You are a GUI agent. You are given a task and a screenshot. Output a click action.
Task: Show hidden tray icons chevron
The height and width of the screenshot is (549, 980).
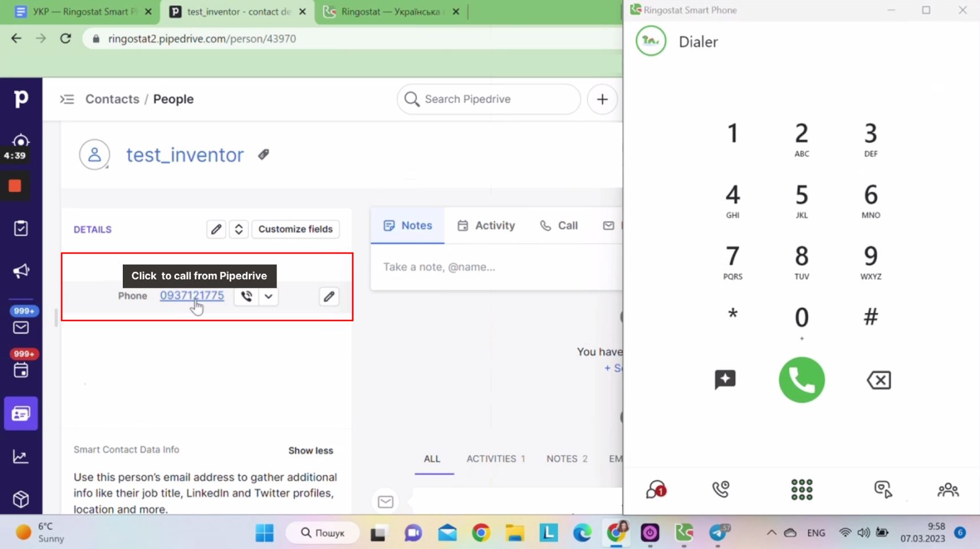coord(772,532)
